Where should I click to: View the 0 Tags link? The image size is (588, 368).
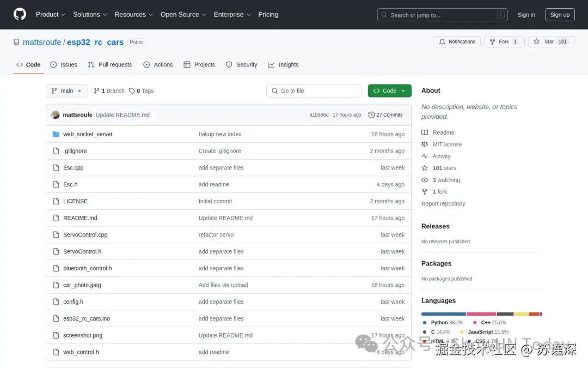click(x=142, y=91)
